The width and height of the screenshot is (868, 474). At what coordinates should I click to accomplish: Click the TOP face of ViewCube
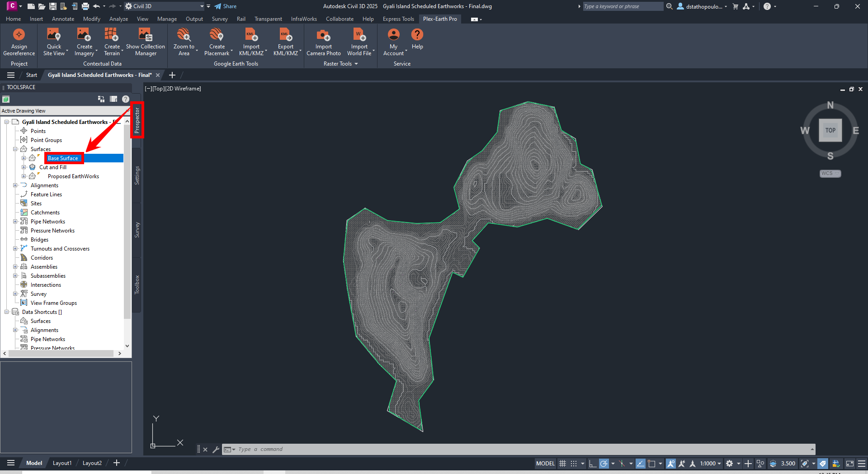830,130
